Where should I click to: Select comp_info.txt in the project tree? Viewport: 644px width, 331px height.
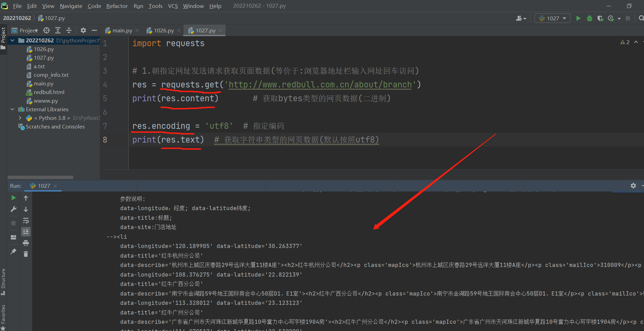pyautogui.click(x=51, y=75)
